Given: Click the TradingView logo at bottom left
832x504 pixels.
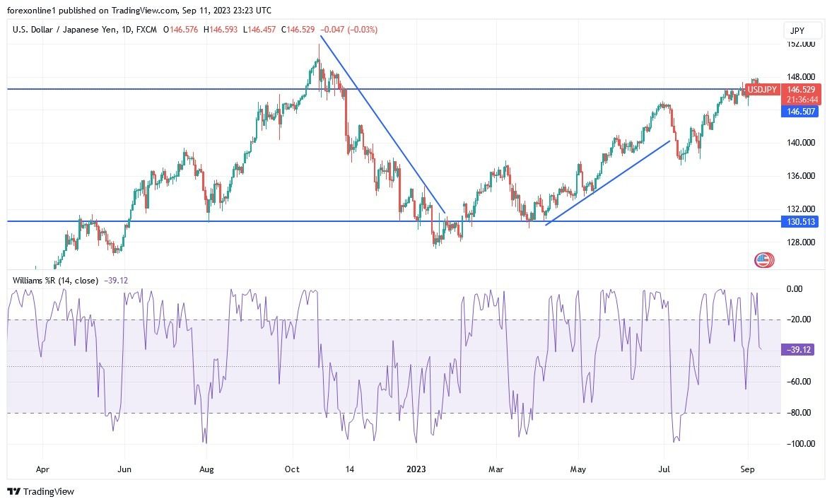Looking at the screenshot, I should 41,491.
